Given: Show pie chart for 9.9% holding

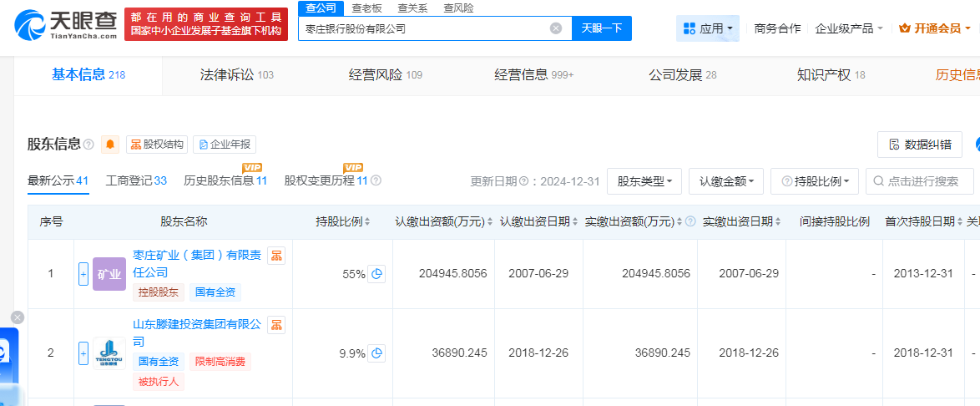Looking at the screenshot, I should [376, 353].
